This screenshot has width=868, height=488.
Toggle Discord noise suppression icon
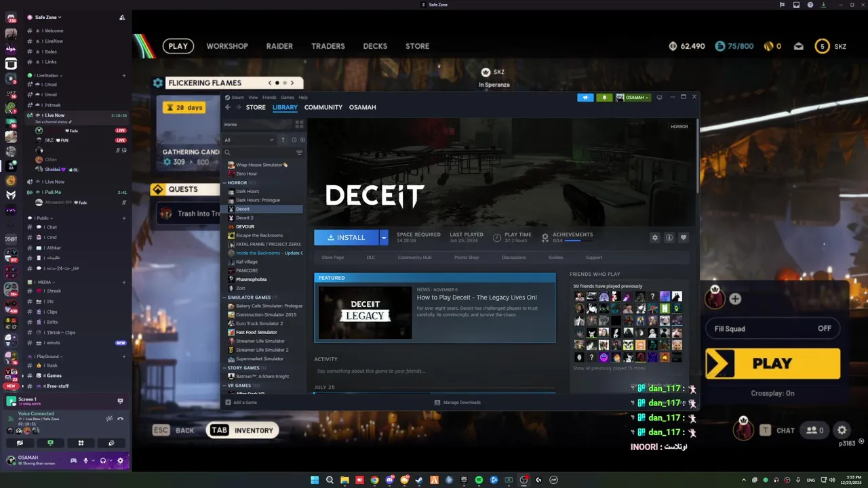(109, 418)
